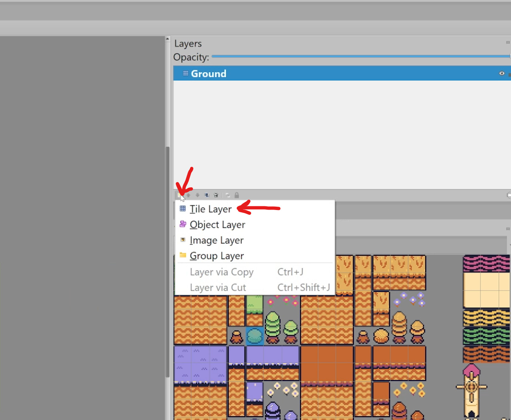This screenshot has width=511, height=420.
Task: Lower the Ground layer using the down arrow
Action: (197, 195)
